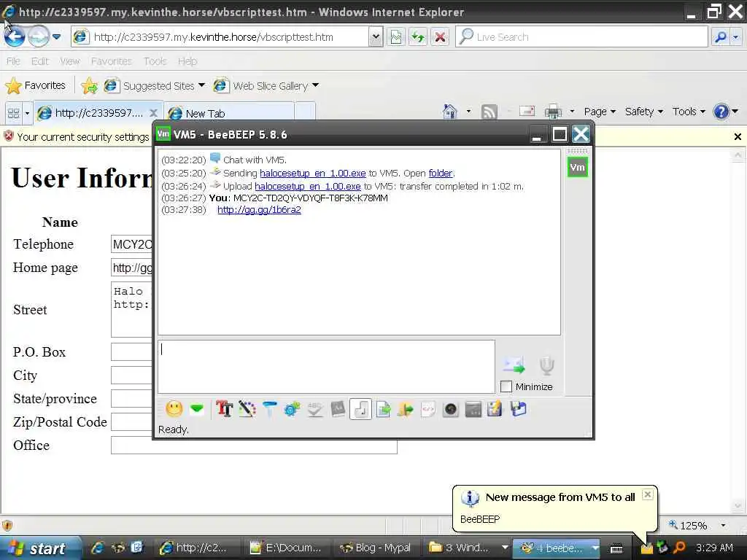The height and width of the screenshot is (560, 747).
Task: Close the New message from VM5 balloon
Action: click(x=648, y=494)
